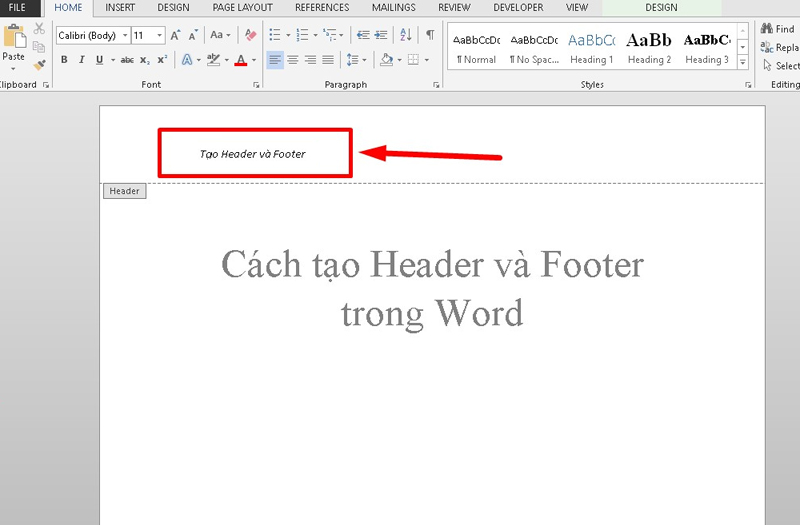Open Paragraph dialog launcher
The height and width of the screenshot is (525, 800).
436,85
